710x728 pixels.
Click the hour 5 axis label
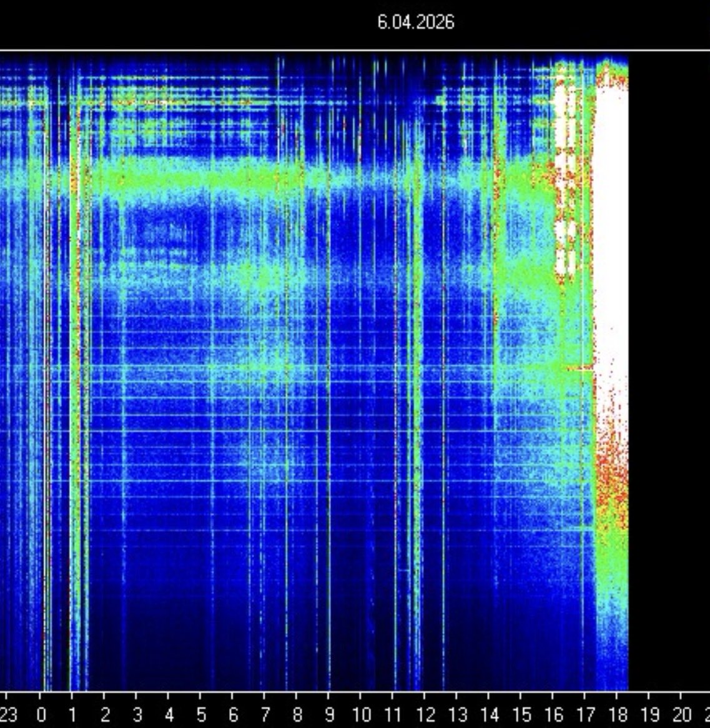[202, 714]
